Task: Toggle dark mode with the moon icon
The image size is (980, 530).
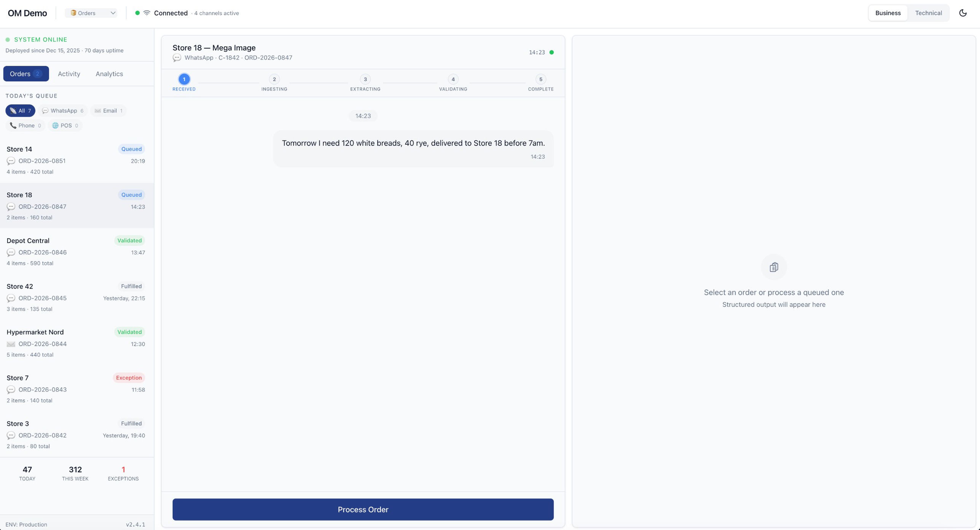Action: click(963, 13)
